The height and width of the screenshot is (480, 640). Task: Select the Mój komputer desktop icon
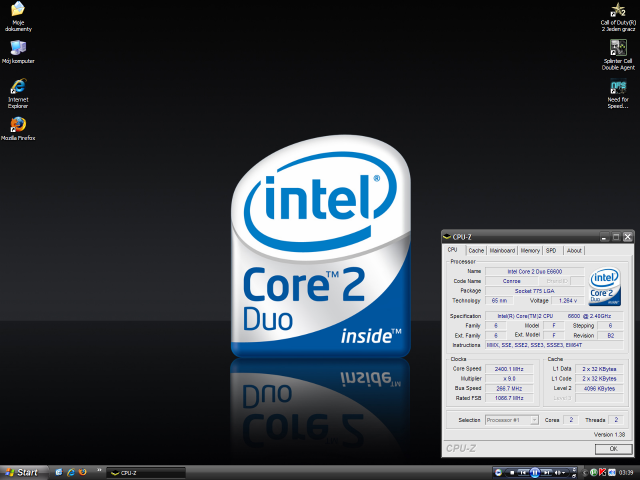tap(18, 52)
